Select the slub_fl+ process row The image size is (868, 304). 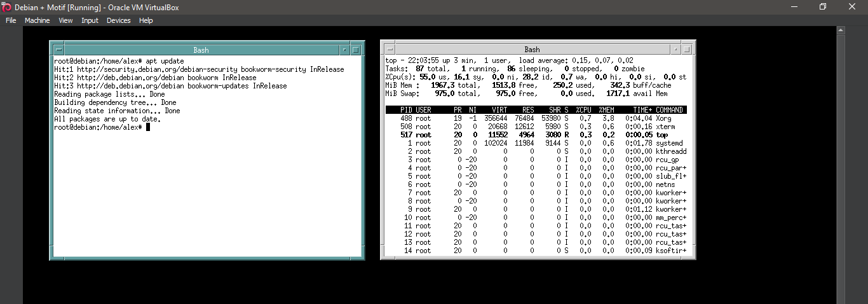click(x=536, y=176)
